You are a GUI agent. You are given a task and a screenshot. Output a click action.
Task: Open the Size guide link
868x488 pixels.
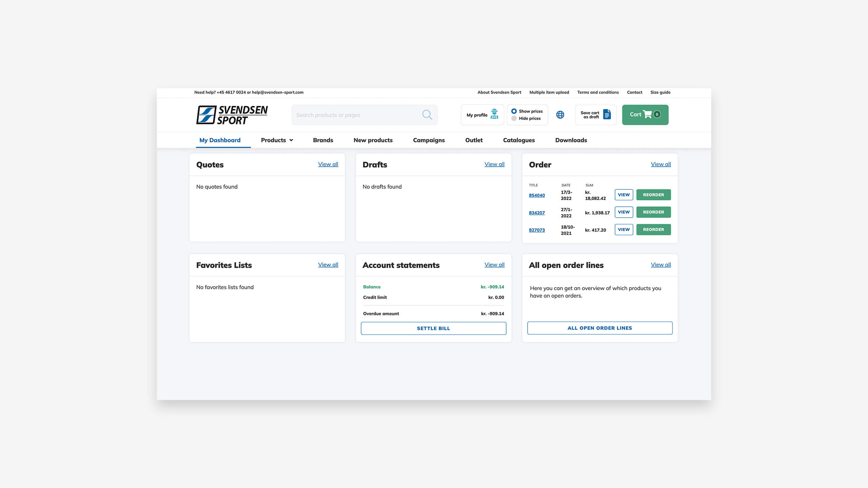pos(660,92)
